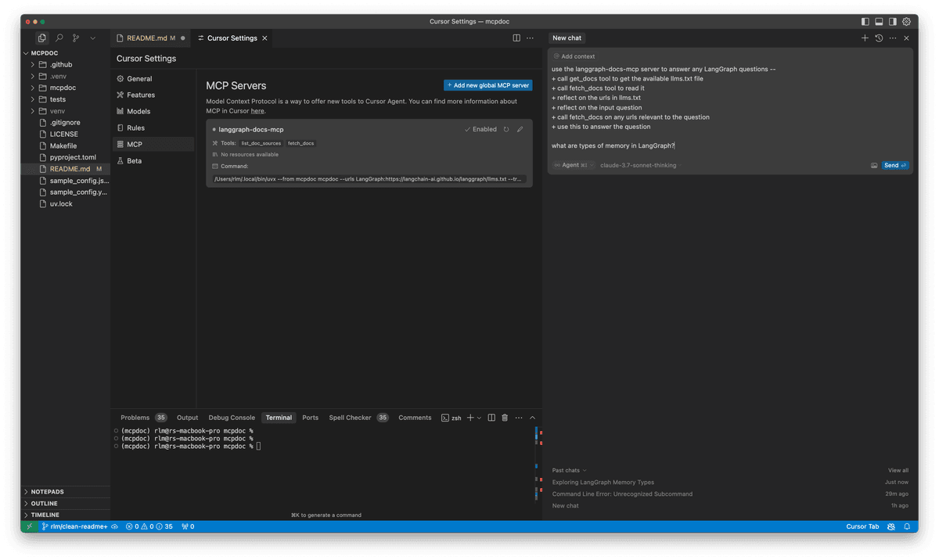Open editor more actions ellipsis

[x=531, y=38]
